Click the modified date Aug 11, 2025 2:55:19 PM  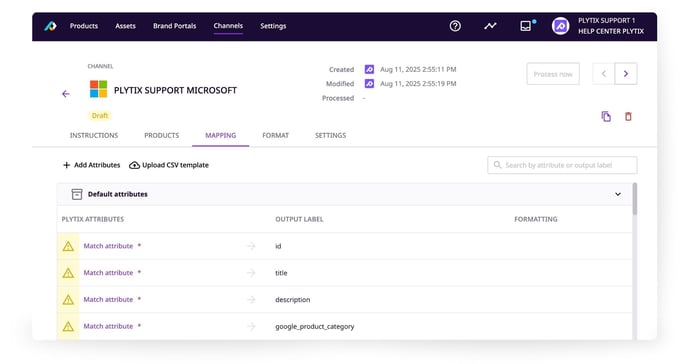click(418, 83)
